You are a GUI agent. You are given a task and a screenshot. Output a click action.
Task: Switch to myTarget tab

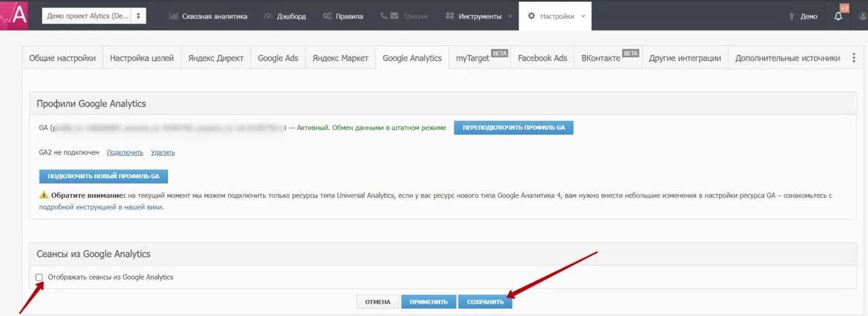coord(480,58)
